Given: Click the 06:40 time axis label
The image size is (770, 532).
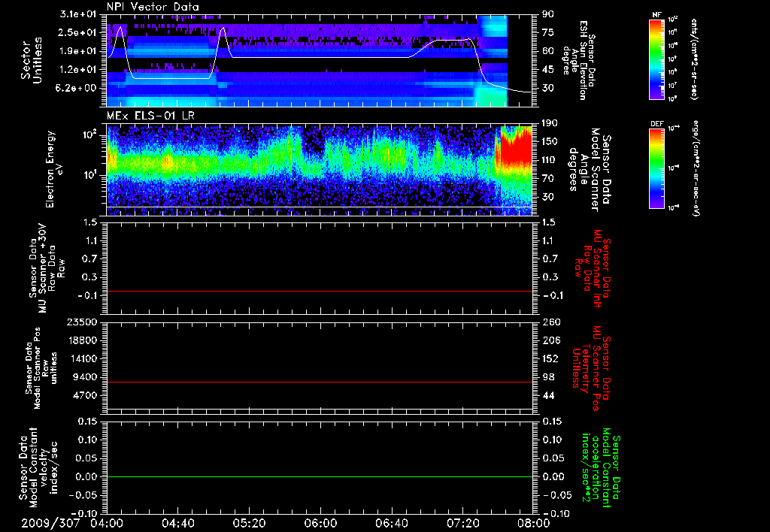Looking at the screenshot, I should click(391, 523).
